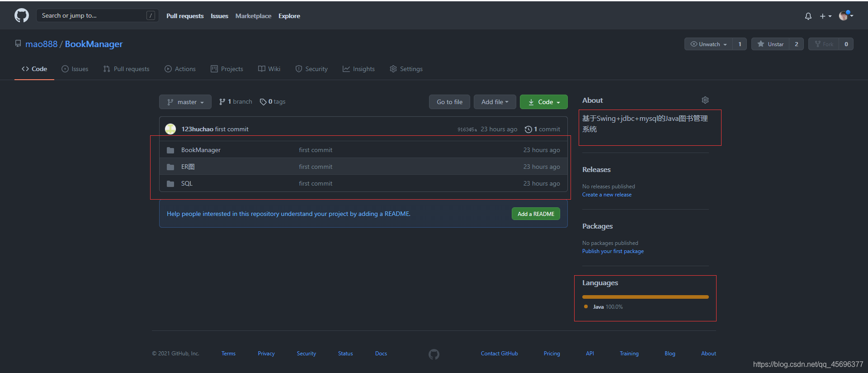868x373 pixels.
Task: Edit About details with gear icon
Action: (x=705, y=100)
